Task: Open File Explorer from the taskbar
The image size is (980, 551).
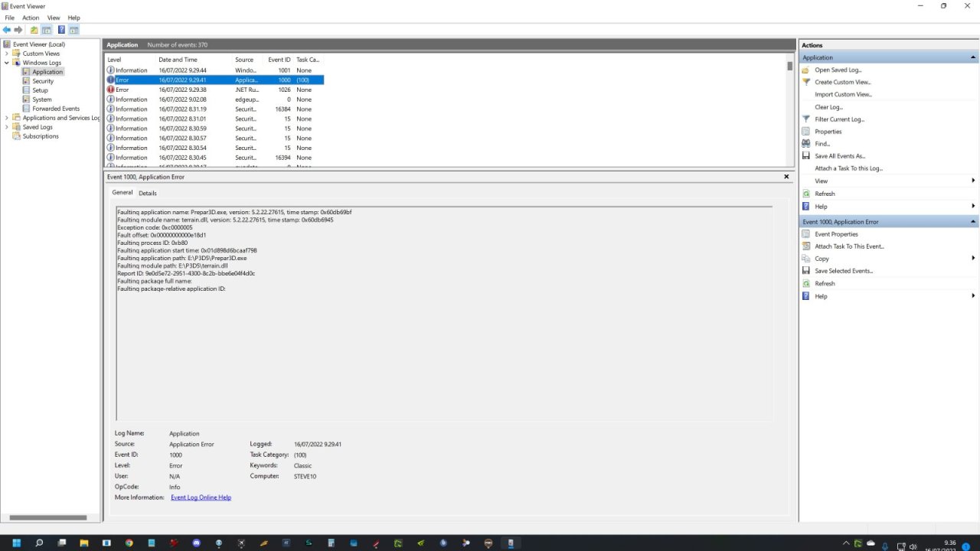Action: coord(84,543)
